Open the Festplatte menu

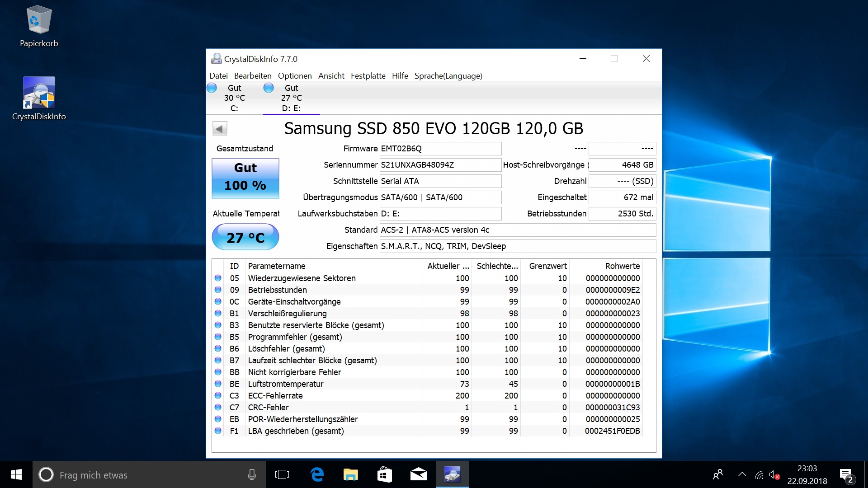tap(368, 76)
